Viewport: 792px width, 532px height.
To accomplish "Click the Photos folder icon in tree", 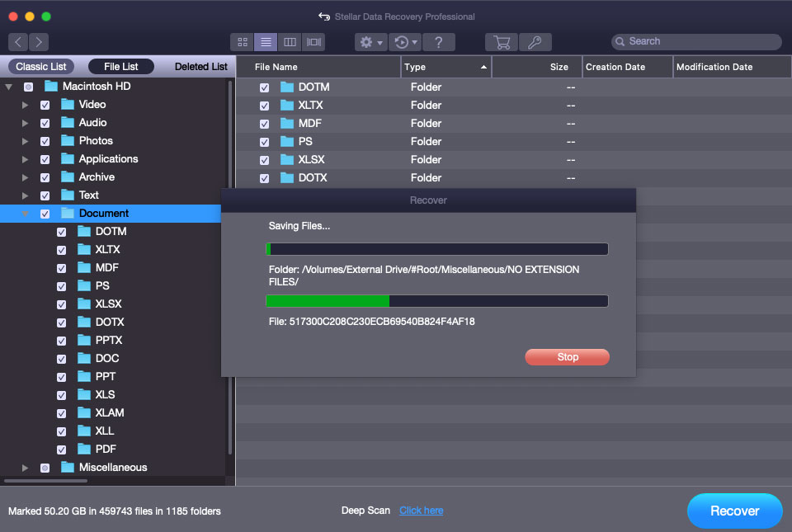I will (x=68, y=141).
